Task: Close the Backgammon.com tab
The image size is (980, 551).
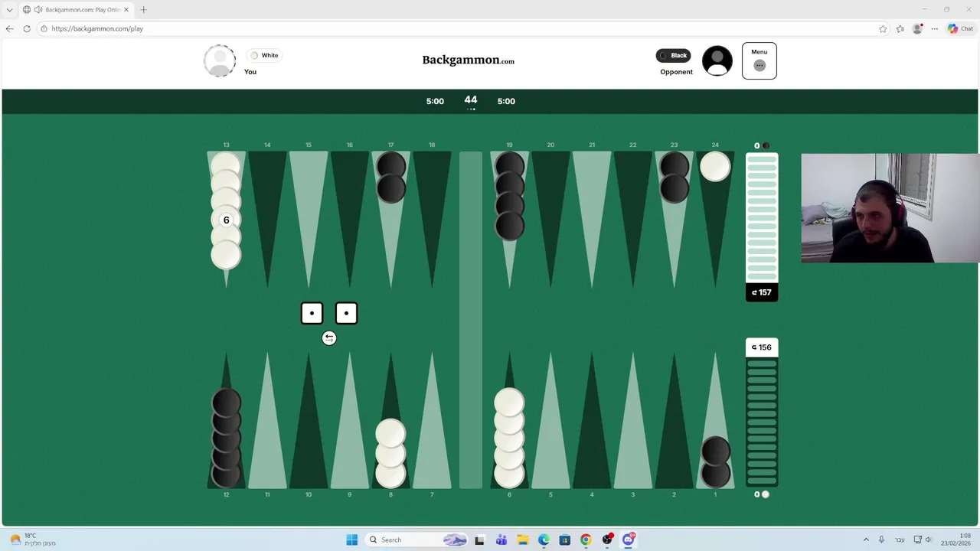Action: pos(126,10)
